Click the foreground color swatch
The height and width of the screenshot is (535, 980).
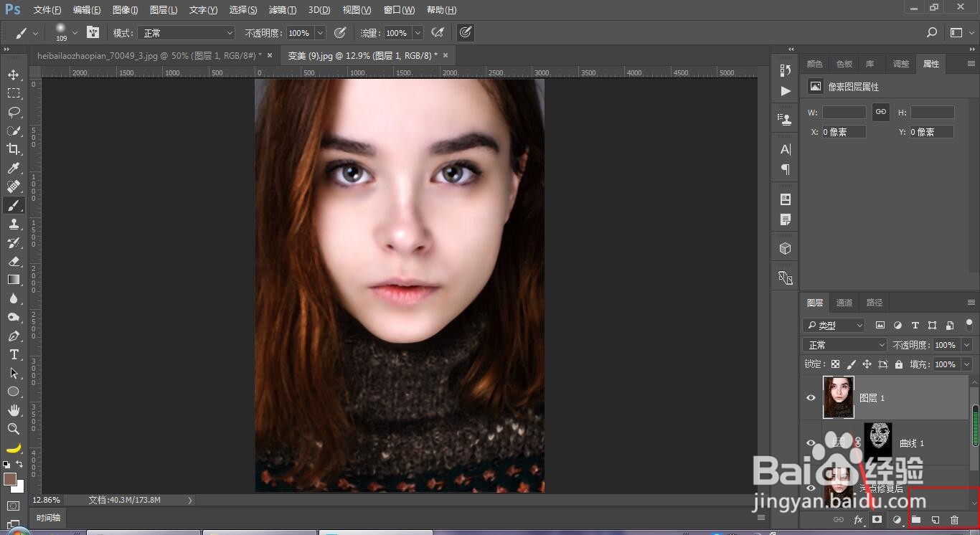[x=9, y=479]
